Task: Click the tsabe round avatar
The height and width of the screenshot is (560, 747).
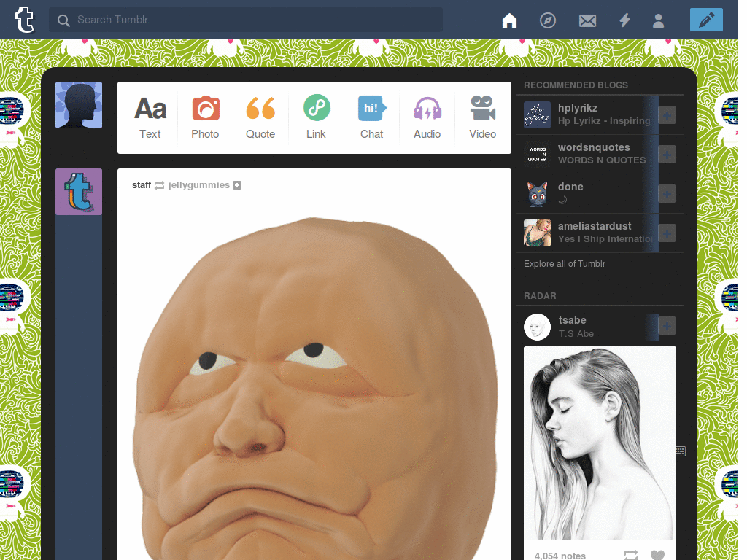Action: point(537,327)
